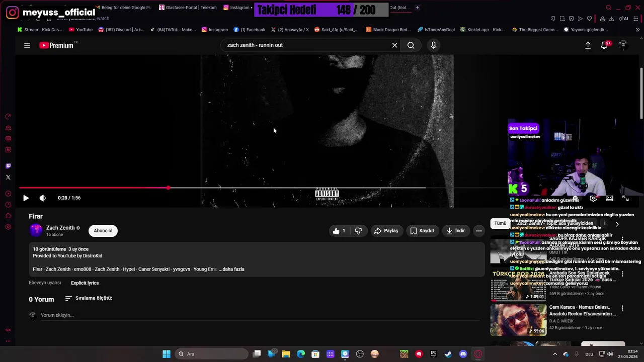The image size is (644, 362).
Task: Select the Tümü filter chip
Action: coord(500,223)
